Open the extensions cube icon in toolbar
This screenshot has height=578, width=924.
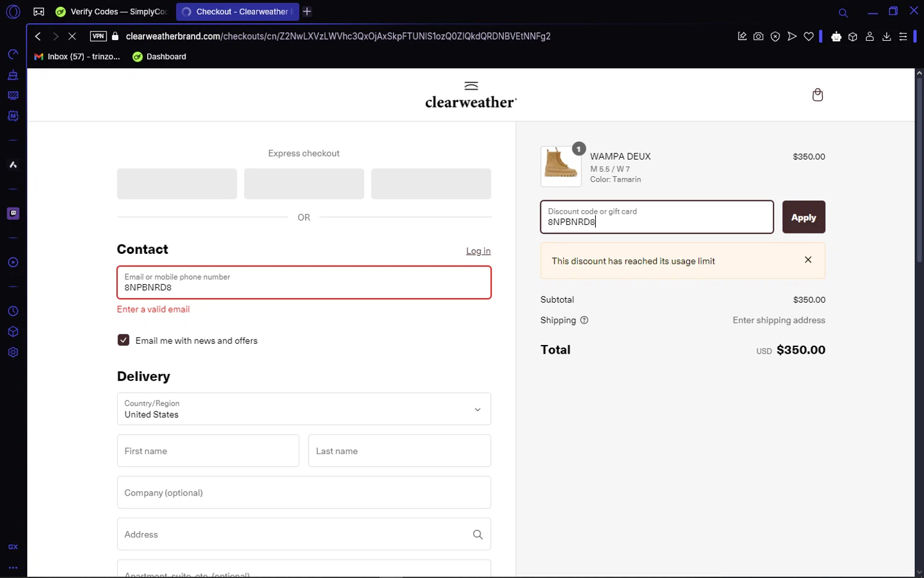(x=853, y=36)
